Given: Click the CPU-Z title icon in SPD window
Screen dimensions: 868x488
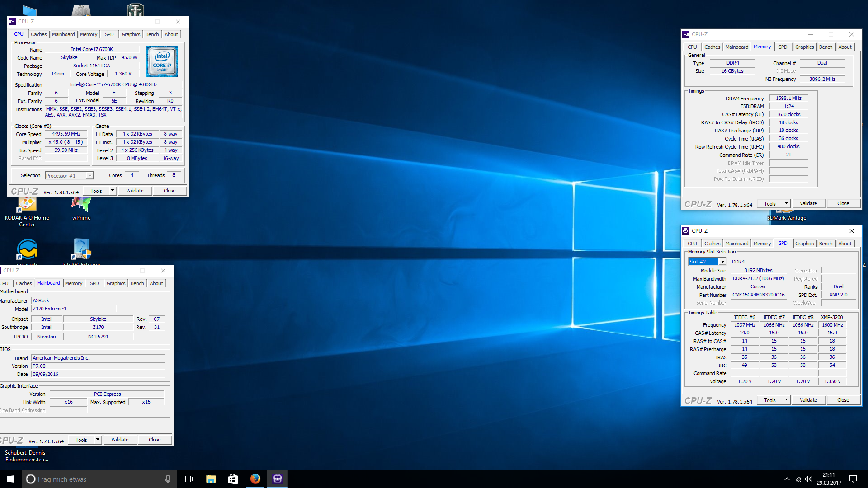Looking at the screenshot, I should pyautogui.click(x=686, y=231).
